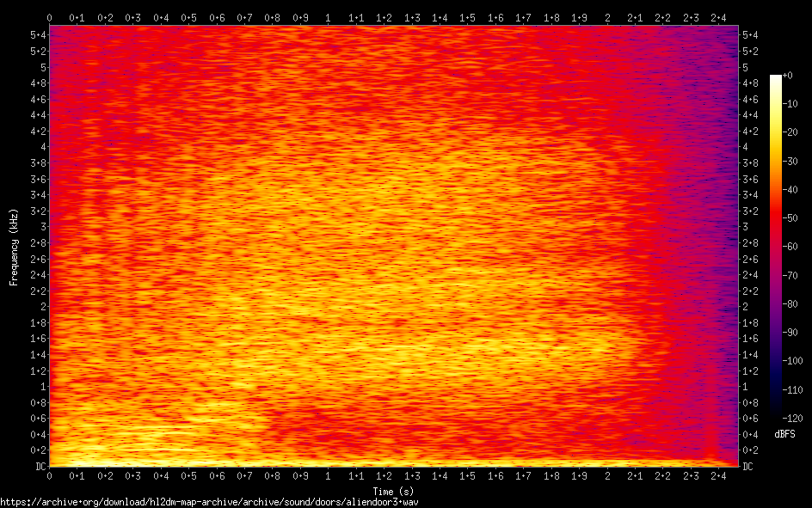The width and height of the screenshot is (812, 508).
Task: Select the dBFS label under the color scale
Action: [x=784, y=434]
